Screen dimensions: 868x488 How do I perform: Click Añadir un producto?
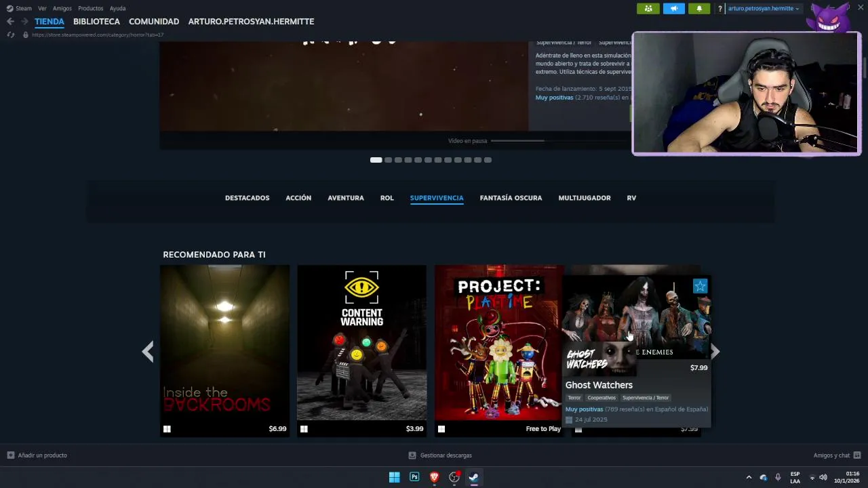(x=37, y=455)
